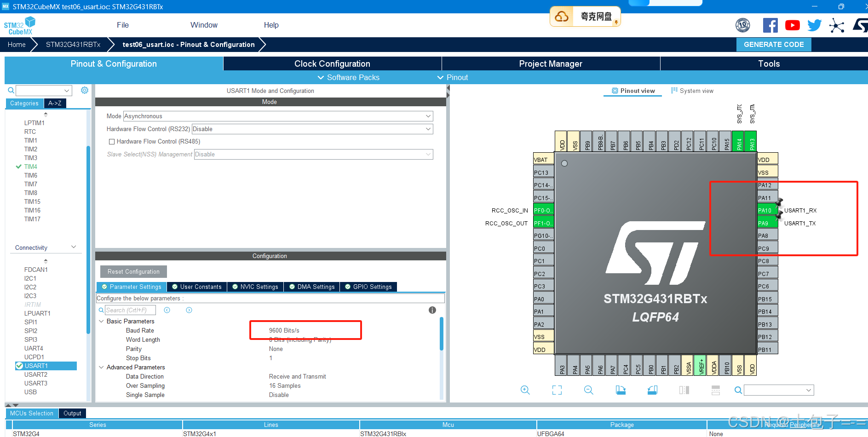Click the parameter list vertical scrollbar
Viewport: 868px width, 437px height.
[x=442, y=333]
